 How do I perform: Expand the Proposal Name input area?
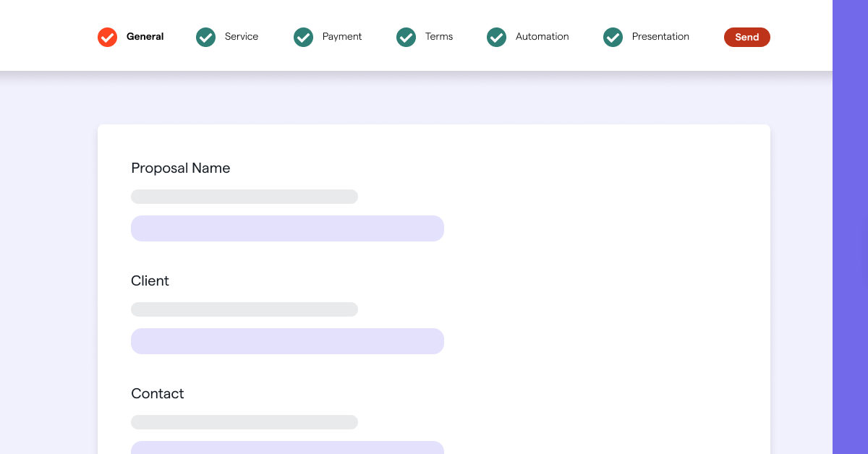click(x=287, y=228)
